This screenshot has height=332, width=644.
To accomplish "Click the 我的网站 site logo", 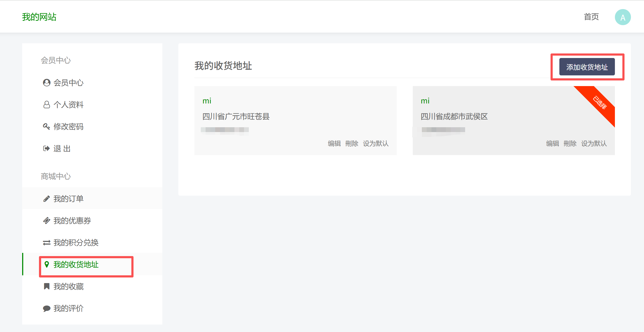I will coord(39,17).
